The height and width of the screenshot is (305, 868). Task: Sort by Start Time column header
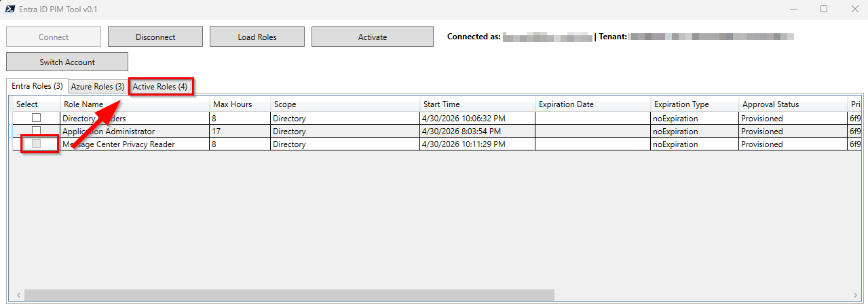point(477,104)
